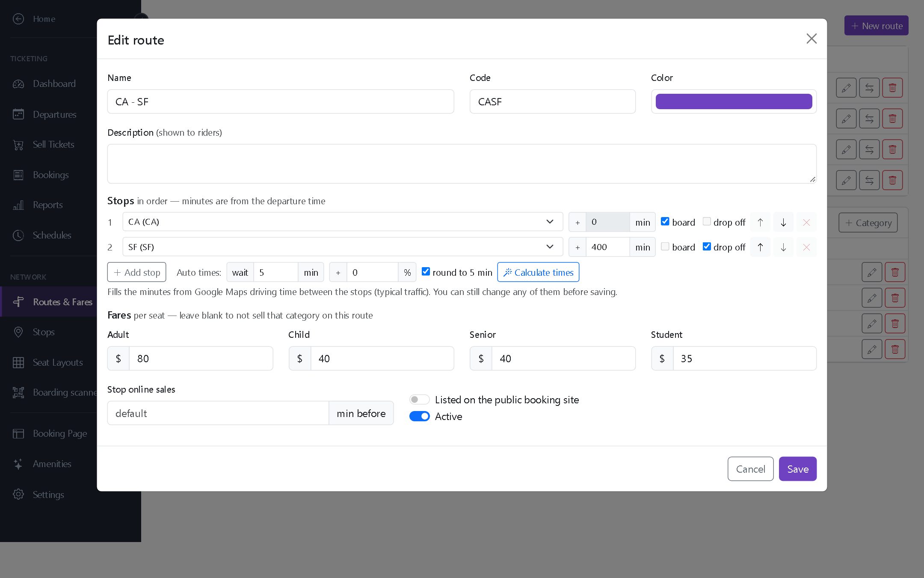Remove the CA (CA) stop
924x578 pixels.
click(x=806, y=222)
